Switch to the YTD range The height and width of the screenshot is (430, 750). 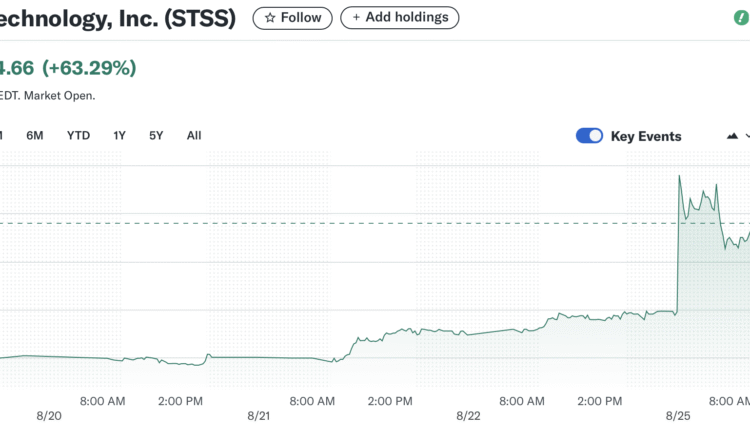point(78,135)
